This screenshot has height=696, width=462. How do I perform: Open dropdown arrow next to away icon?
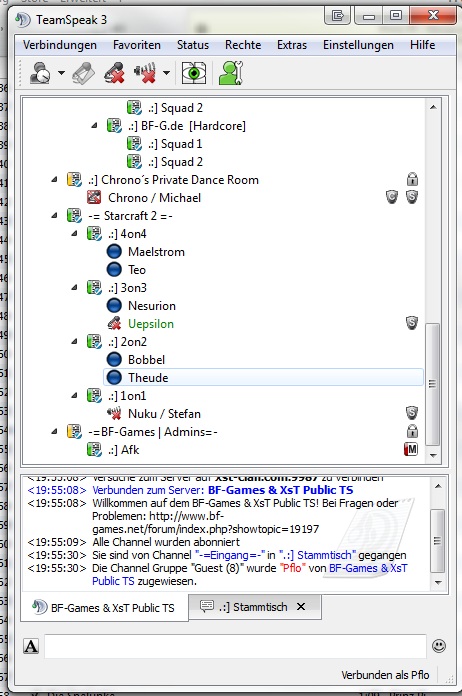pyautogui.click(x=61, y=73)
